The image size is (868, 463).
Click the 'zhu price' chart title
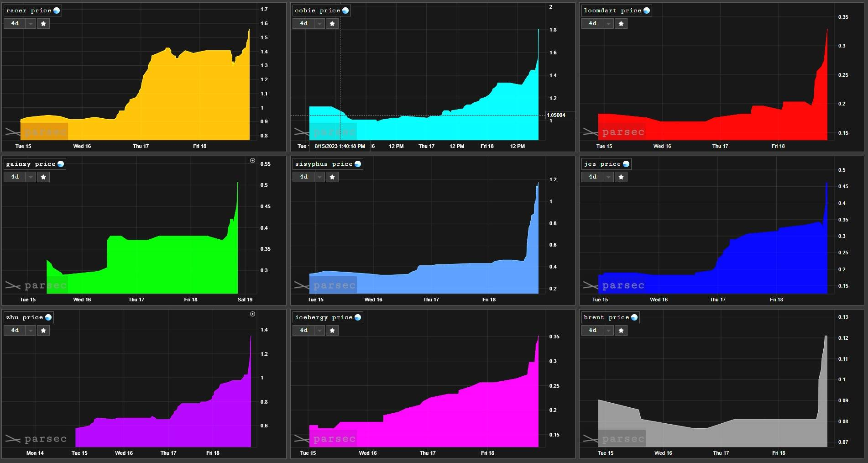(25, 317)
